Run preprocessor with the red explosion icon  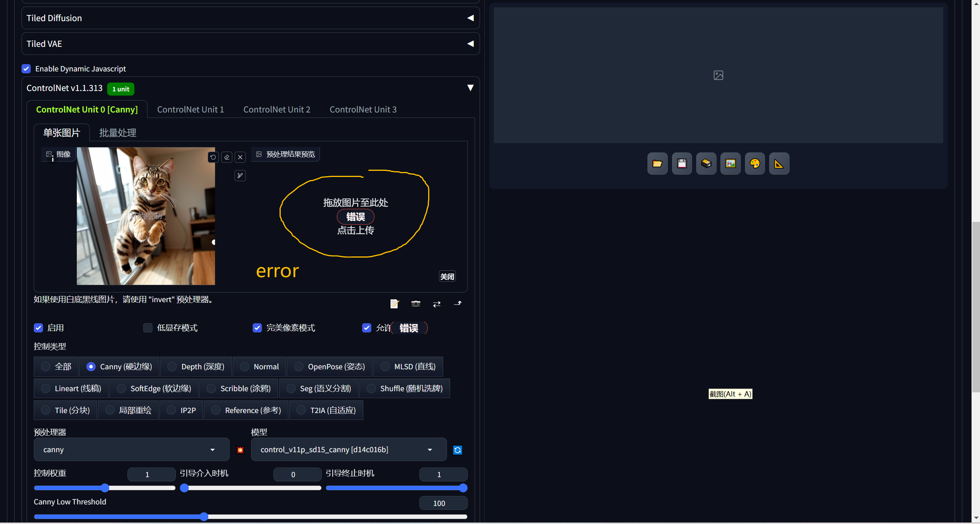240,450
